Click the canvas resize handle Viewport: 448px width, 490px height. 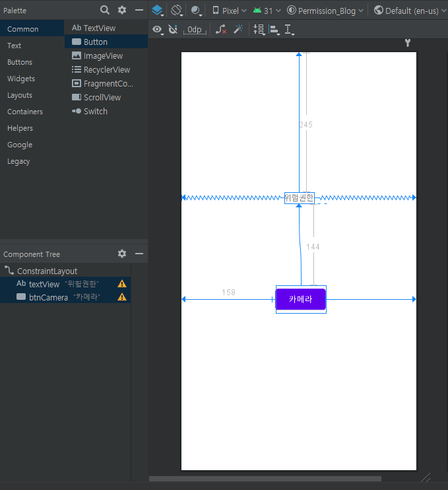[426, 477]
